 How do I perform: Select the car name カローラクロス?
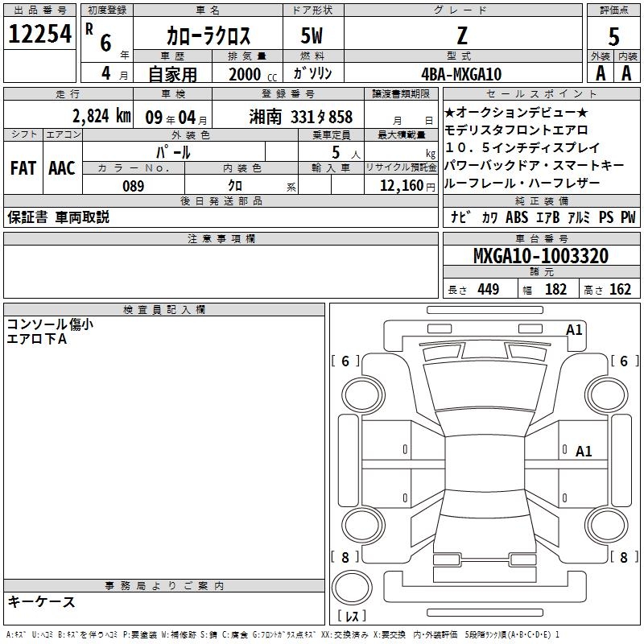tap(208, 35)
